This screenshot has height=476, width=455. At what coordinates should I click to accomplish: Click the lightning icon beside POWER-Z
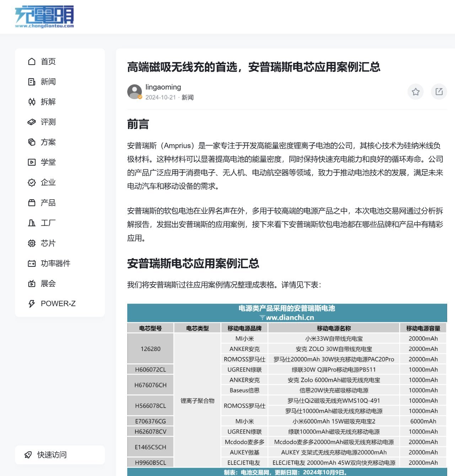[32, 304]
